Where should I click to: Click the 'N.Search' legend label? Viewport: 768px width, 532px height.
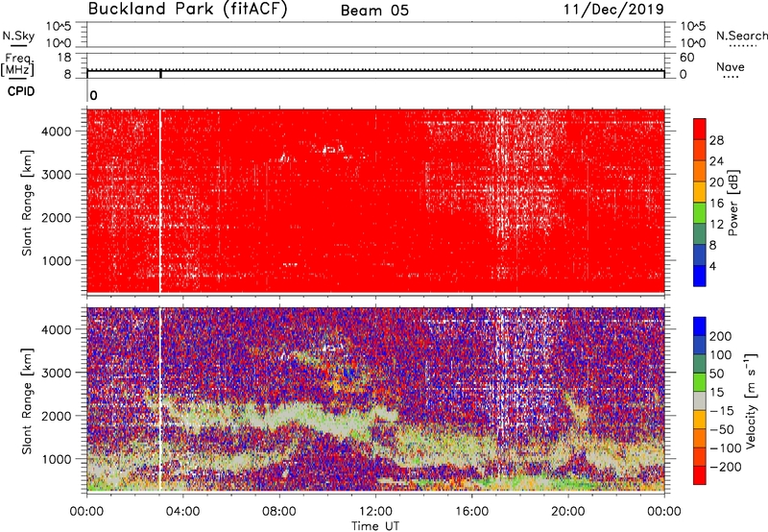742,36
